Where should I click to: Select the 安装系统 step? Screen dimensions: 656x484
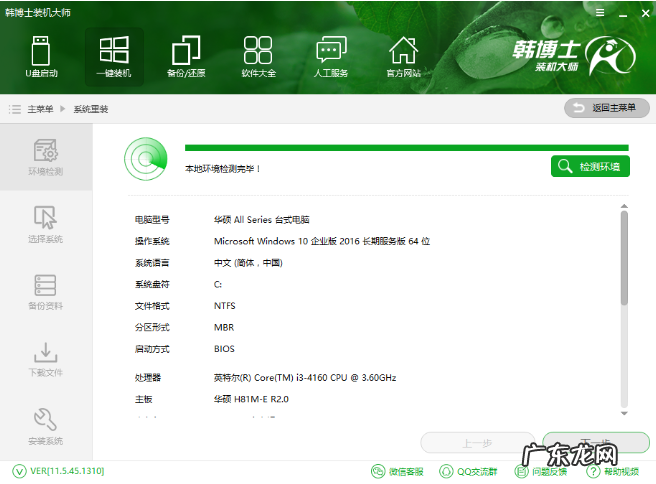point(46,426)
